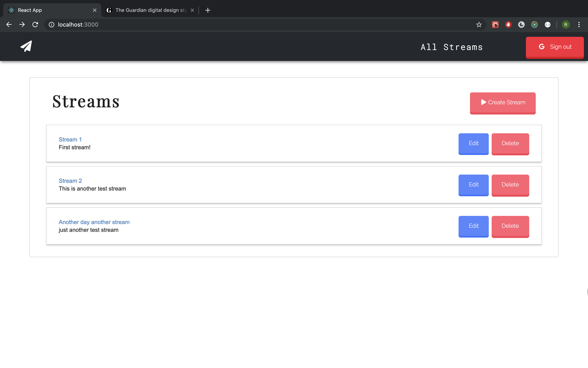Edit Stream 2

(473, 185)
